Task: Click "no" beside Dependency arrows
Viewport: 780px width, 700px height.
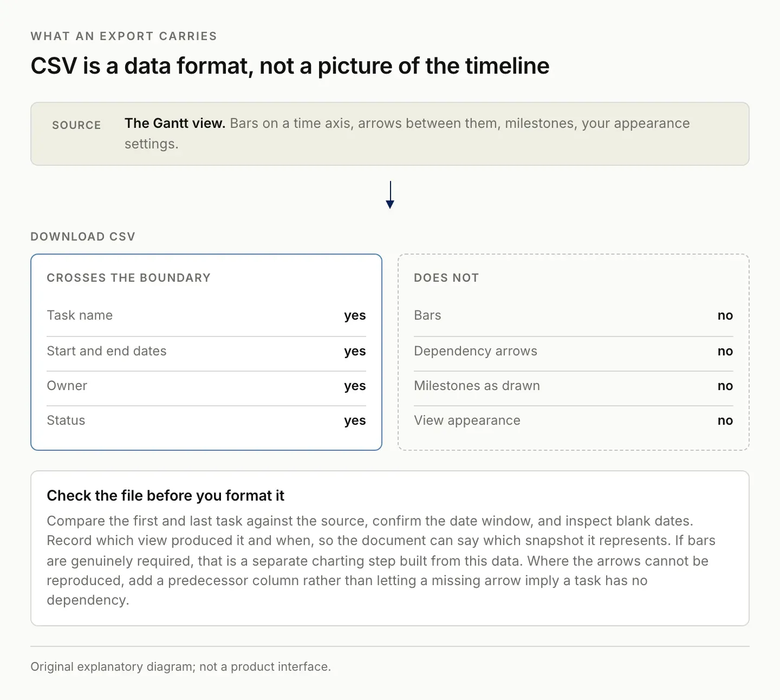Action: (x=725, y=351)
